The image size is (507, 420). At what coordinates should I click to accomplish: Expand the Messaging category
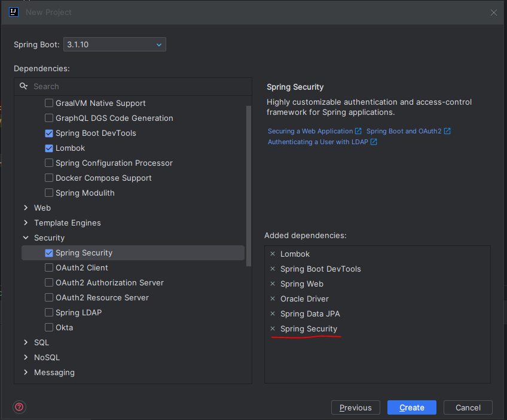click(26, 372)
